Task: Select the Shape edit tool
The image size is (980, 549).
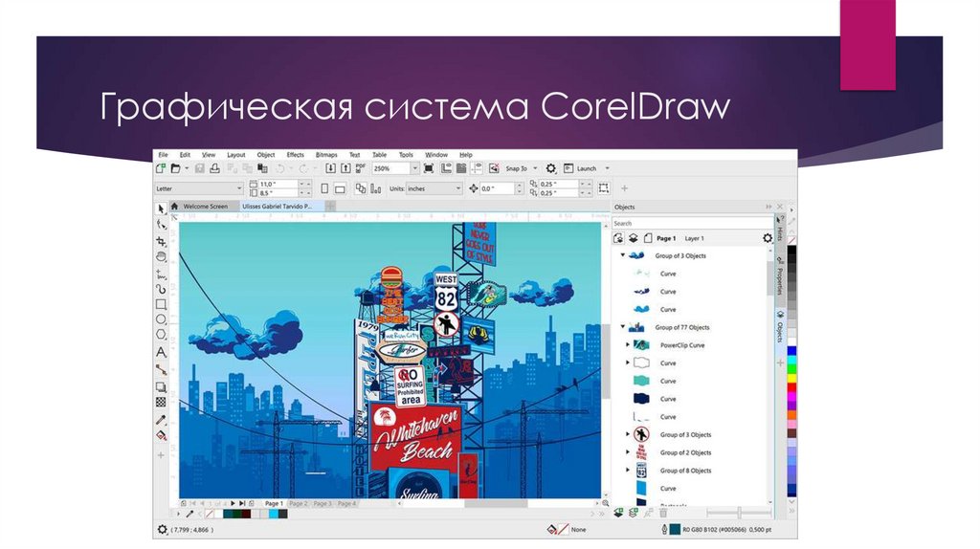Action: 161,225
